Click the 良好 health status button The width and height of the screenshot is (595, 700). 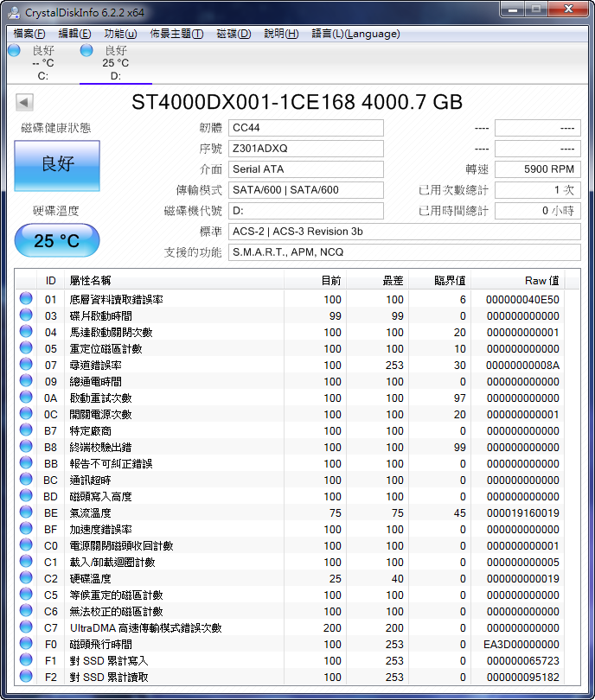[57, 166]
